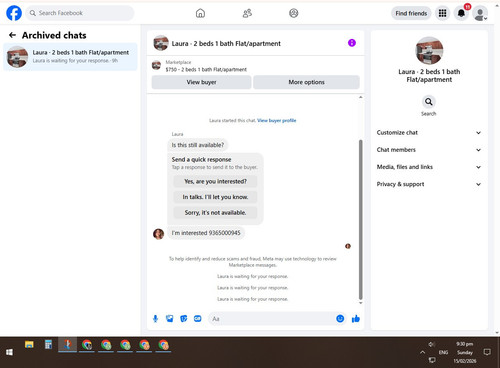Click the chat scrollbar thumb
The width and height of the screenshot is (500, 368).
tap(360, 219)
